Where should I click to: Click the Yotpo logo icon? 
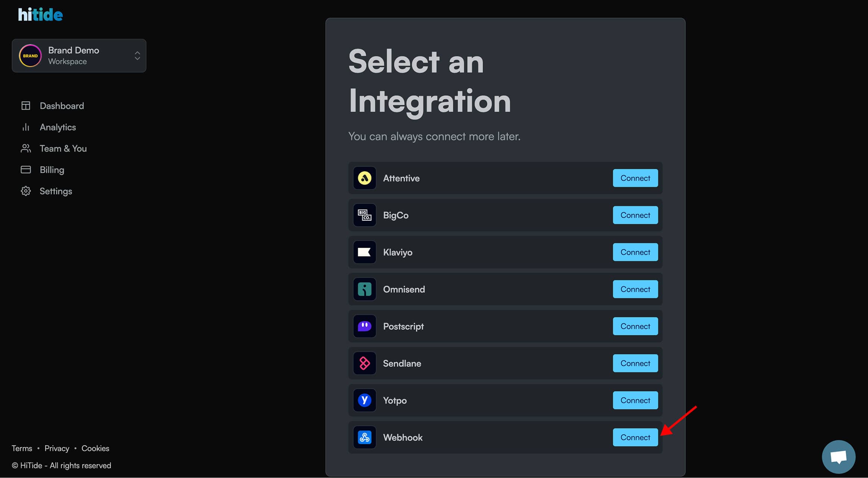click(364, 400)
